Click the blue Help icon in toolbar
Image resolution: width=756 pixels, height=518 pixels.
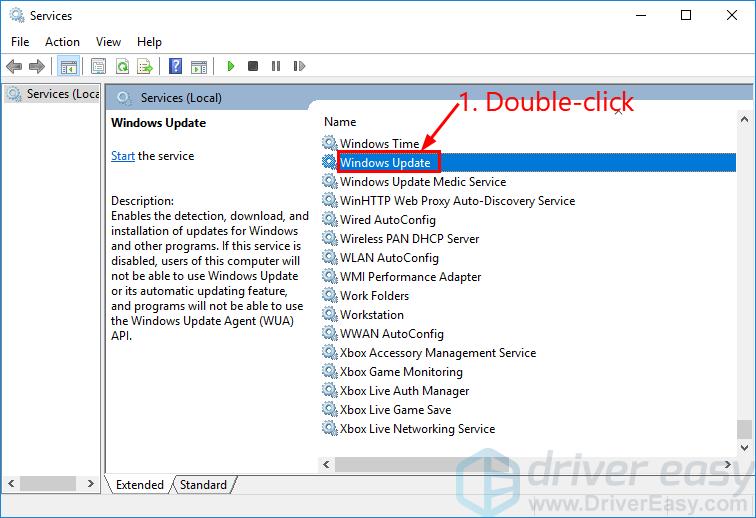tap(175, 67)
